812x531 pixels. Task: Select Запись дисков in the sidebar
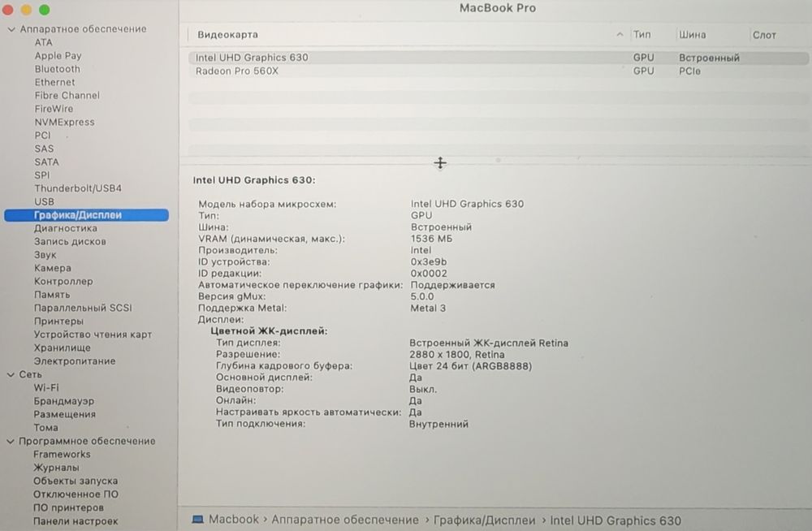(70, 242)
